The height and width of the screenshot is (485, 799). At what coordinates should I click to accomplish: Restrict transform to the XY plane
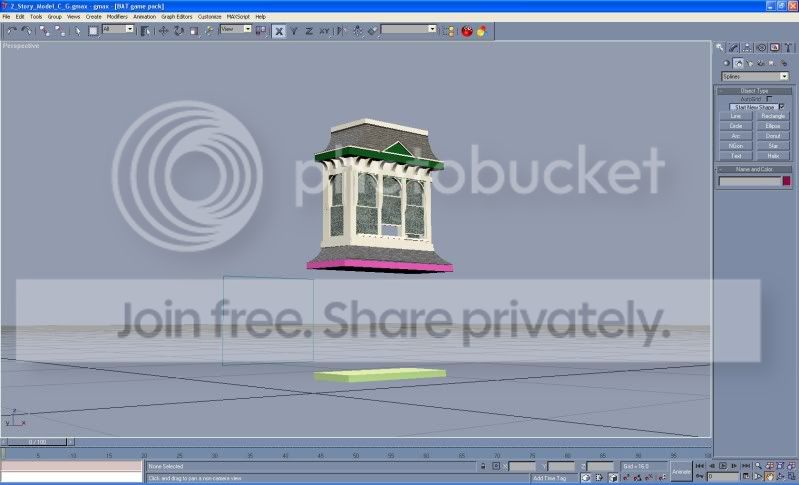tap(325, 31)
